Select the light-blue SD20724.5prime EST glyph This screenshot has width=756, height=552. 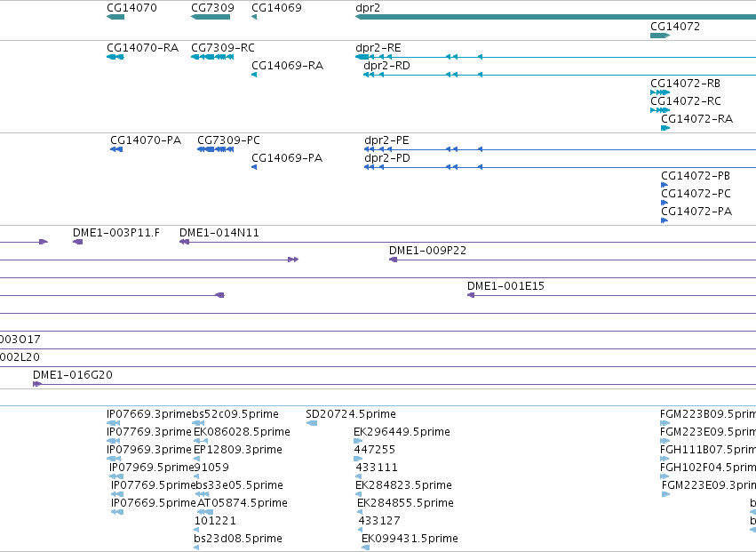point(312,424)
